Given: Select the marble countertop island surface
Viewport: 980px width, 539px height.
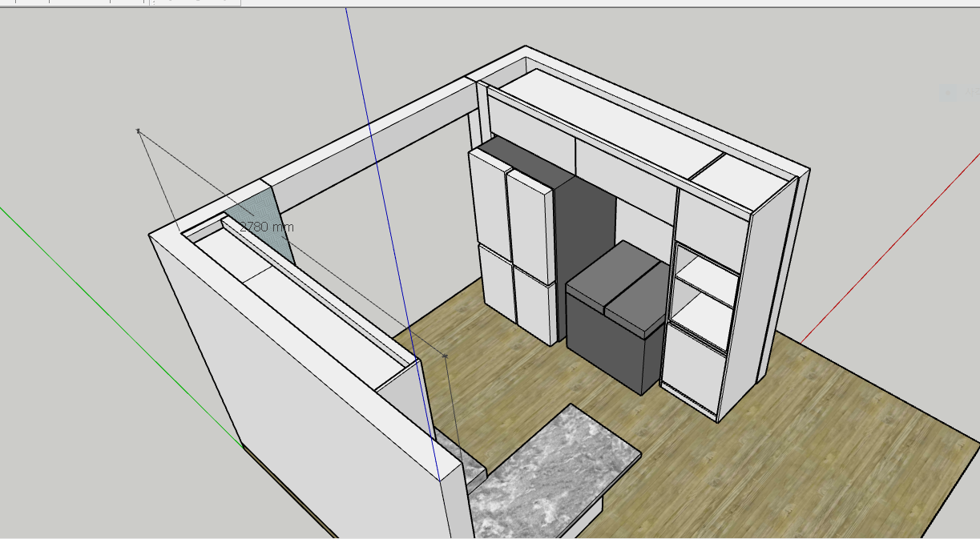Looking at the screenshot, I should click(556, 473).
